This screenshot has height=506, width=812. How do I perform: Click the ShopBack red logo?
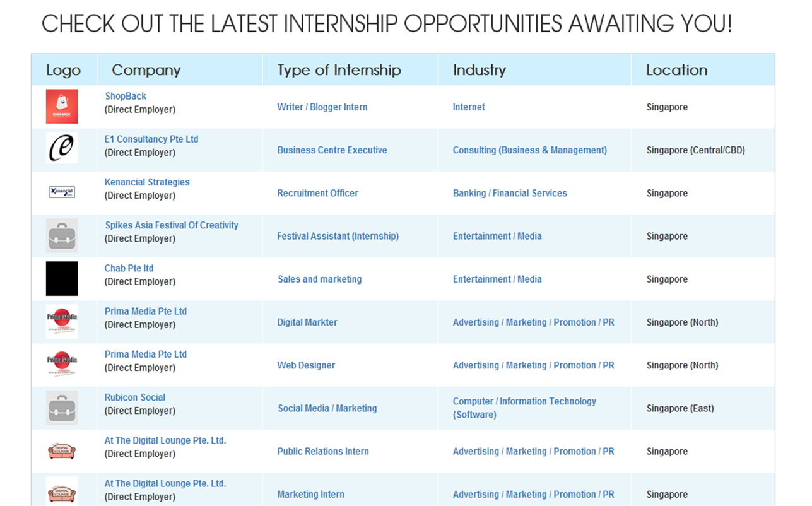point(62,107)
